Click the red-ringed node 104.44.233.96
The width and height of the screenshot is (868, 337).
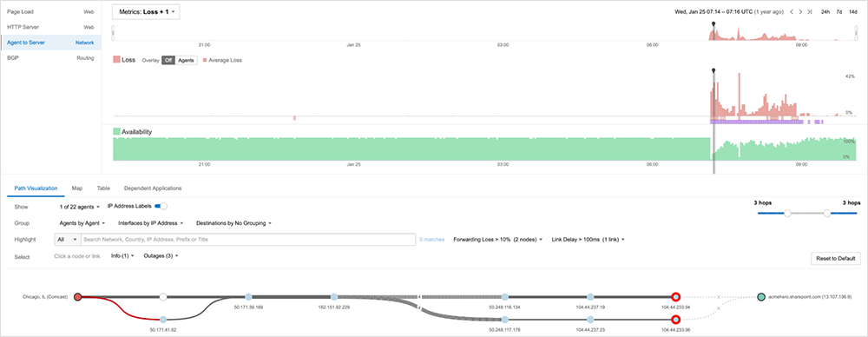[x=675, y=320]
